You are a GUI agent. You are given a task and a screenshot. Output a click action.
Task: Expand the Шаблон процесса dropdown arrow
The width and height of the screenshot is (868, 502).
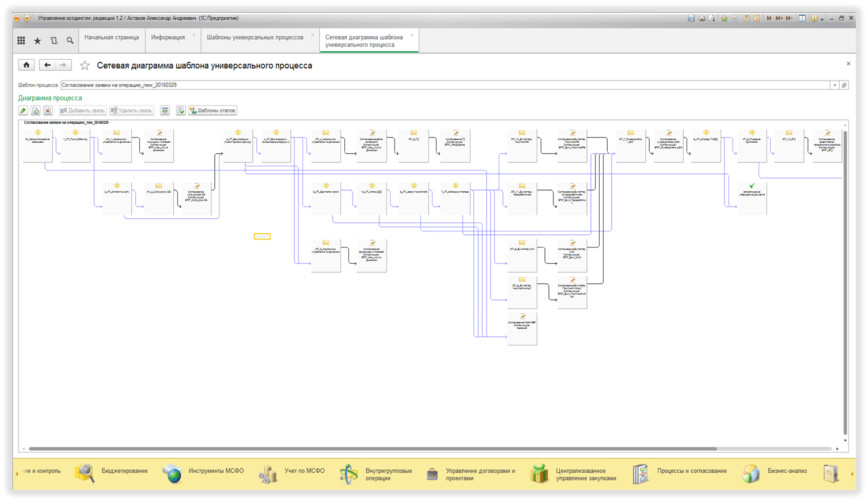point(835,85)
